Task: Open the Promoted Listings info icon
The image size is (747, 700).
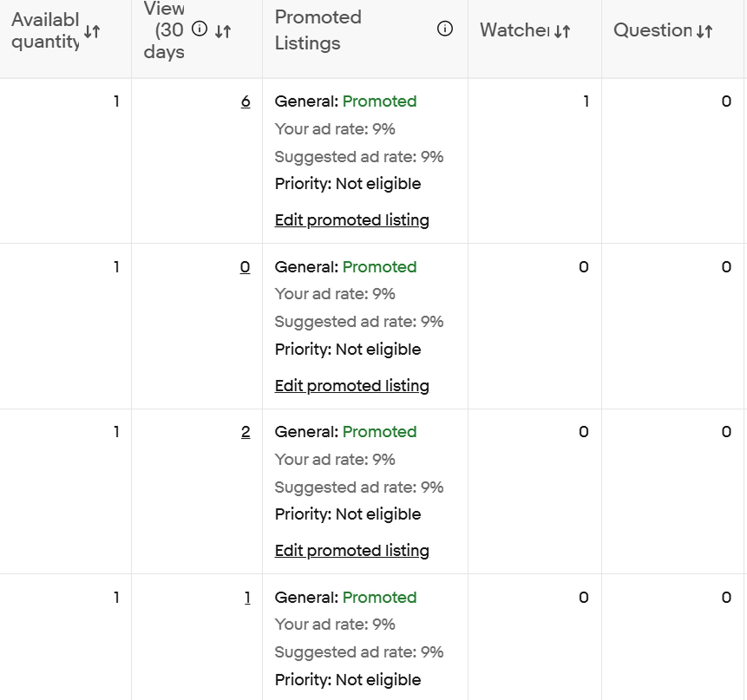Action: point(445,29)
